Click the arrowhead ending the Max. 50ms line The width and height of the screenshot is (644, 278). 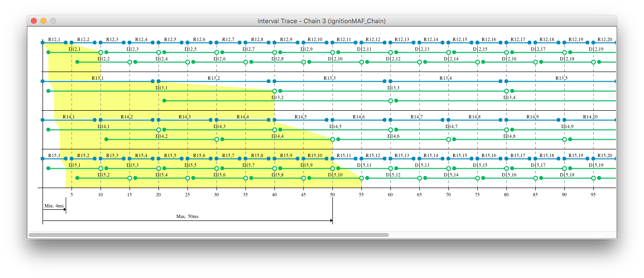pos(331,220)
